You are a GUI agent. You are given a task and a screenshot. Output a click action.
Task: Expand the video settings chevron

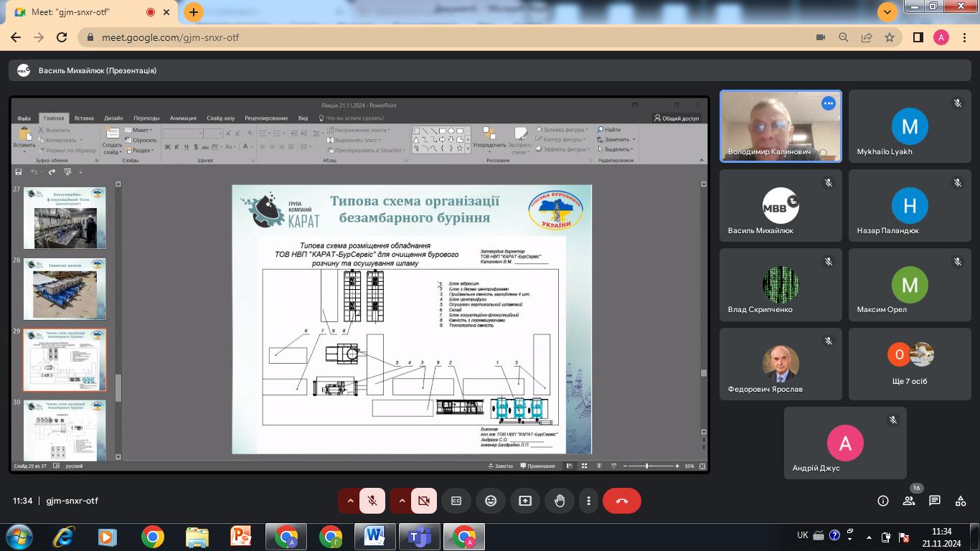pyautogui.click(x=402, y=501)
